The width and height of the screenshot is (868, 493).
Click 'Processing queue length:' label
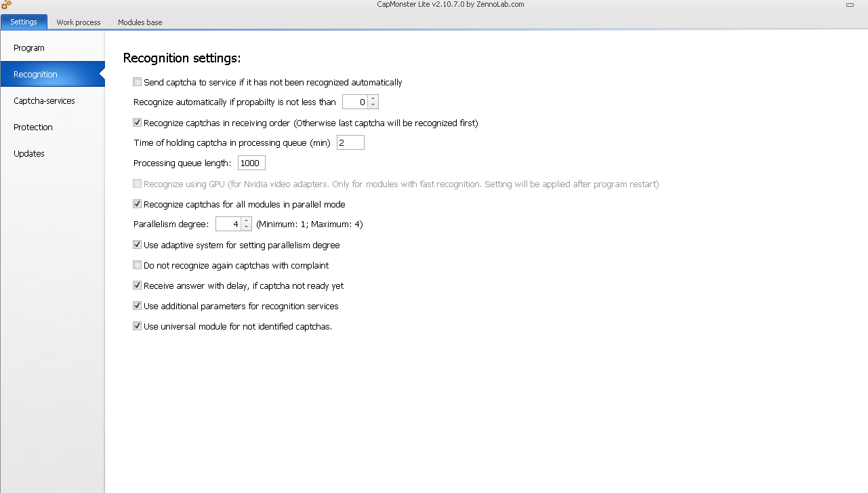(182, 163)
